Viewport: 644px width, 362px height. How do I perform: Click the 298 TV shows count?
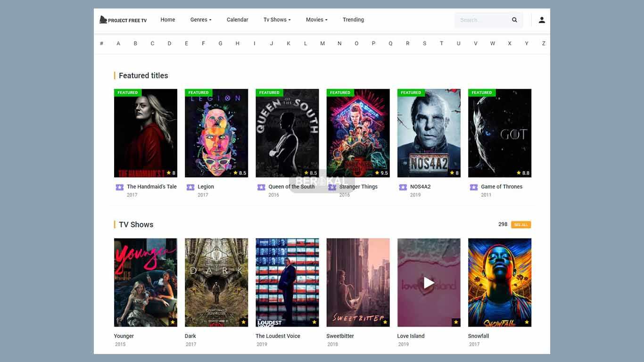503,224
